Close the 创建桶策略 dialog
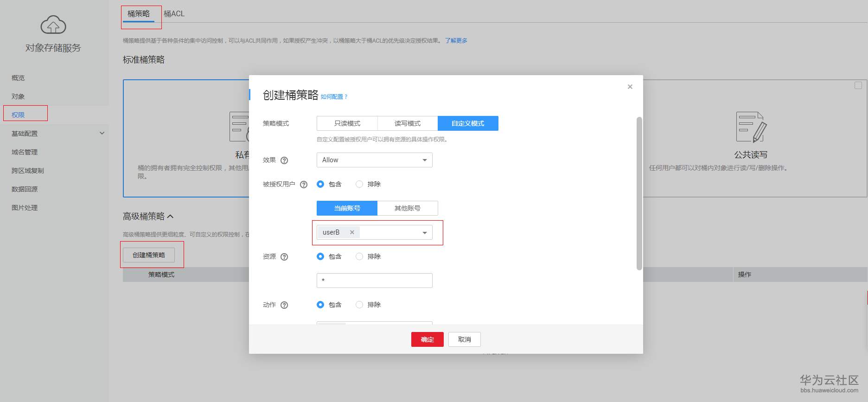The image size is (868, 402). 630,87
